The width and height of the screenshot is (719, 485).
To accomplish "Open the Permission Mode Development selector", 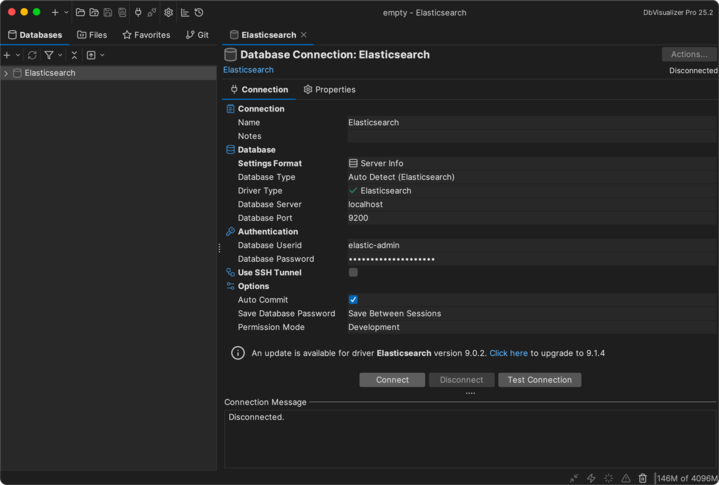I will [x=530, y=327].
